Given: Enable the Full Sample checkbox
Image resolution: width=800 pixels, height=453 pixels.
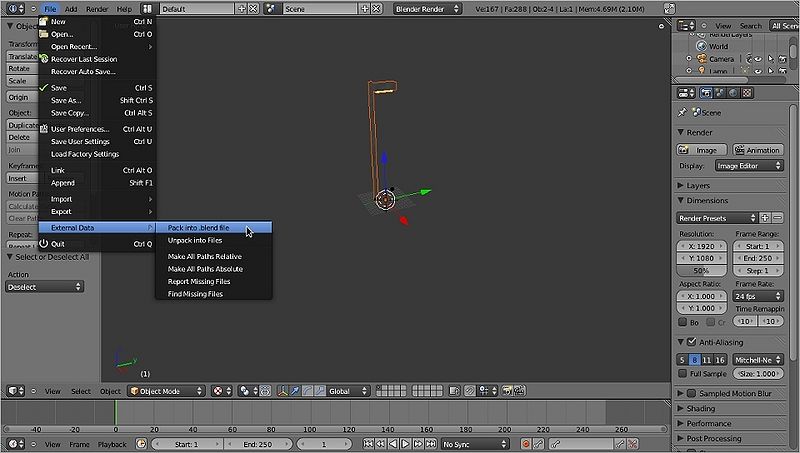Looking at the screenshot, I should (683, 373).
